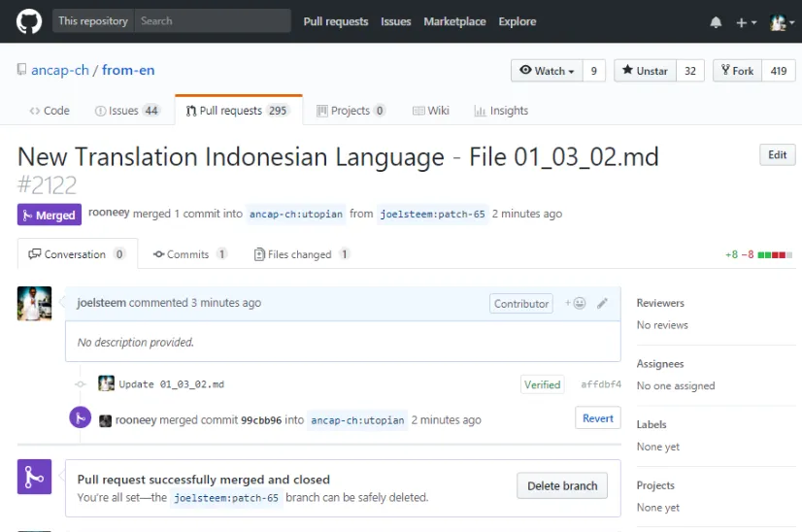
Task: Unstar the repository
Action: coord(645,71)
